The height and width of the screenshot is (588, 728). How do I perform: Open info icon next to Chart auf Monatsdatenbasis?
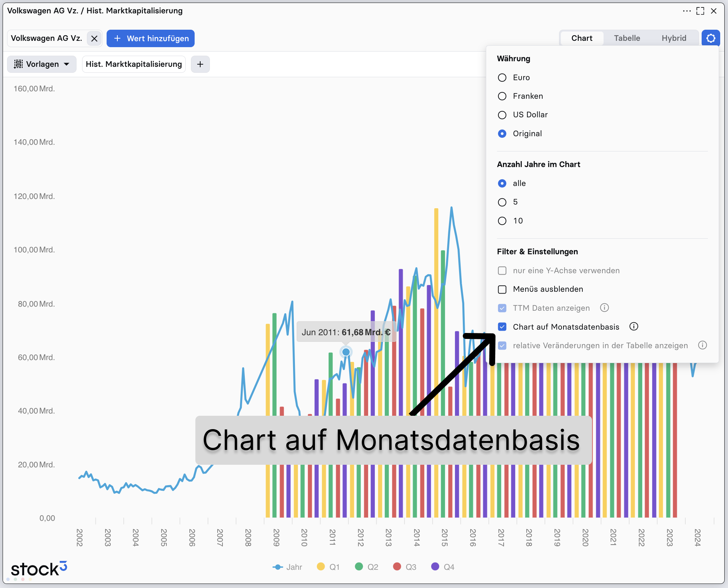[634, 326]
